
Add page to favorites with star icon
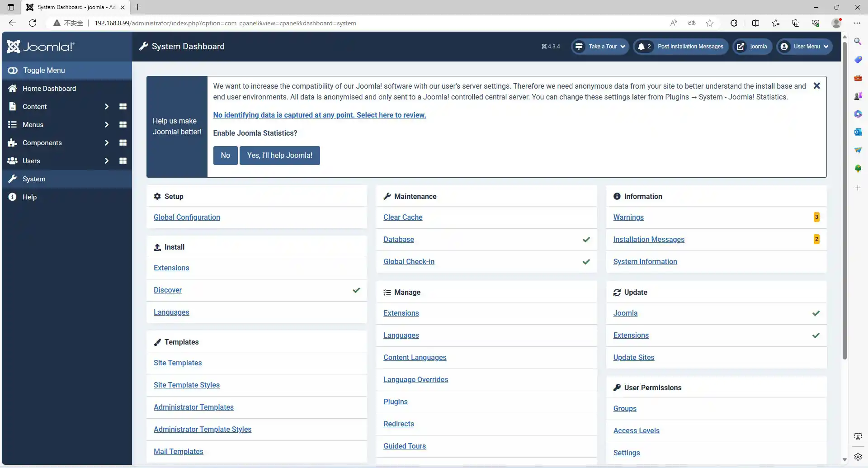point(710,23)
